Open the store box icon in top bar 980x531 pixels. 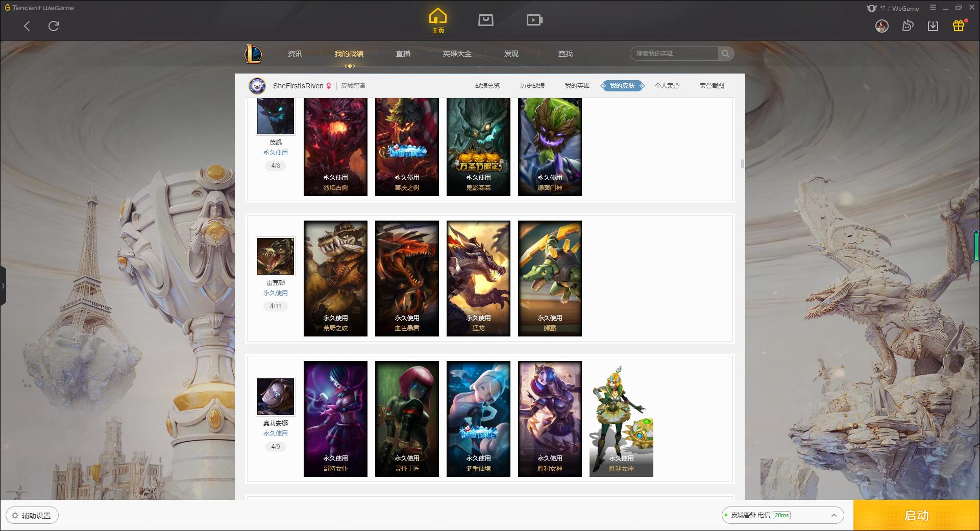pos(485,20)
